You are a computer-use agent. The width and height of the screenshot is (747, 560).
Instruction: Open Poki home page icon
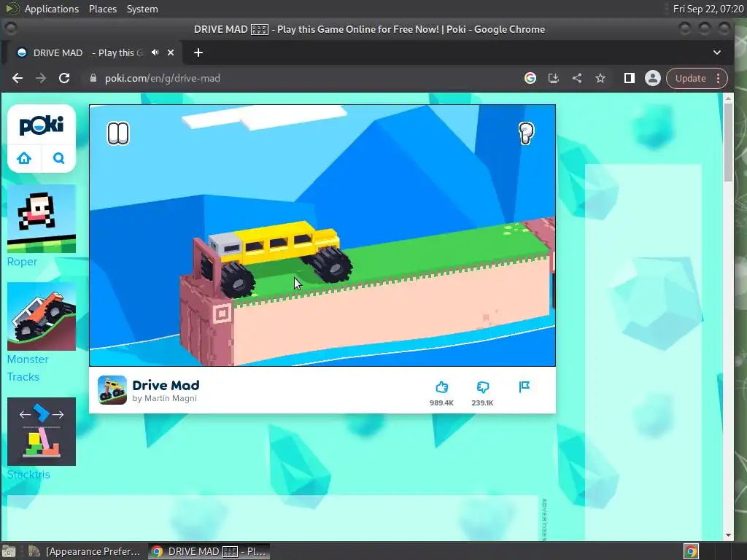(24, 158)
